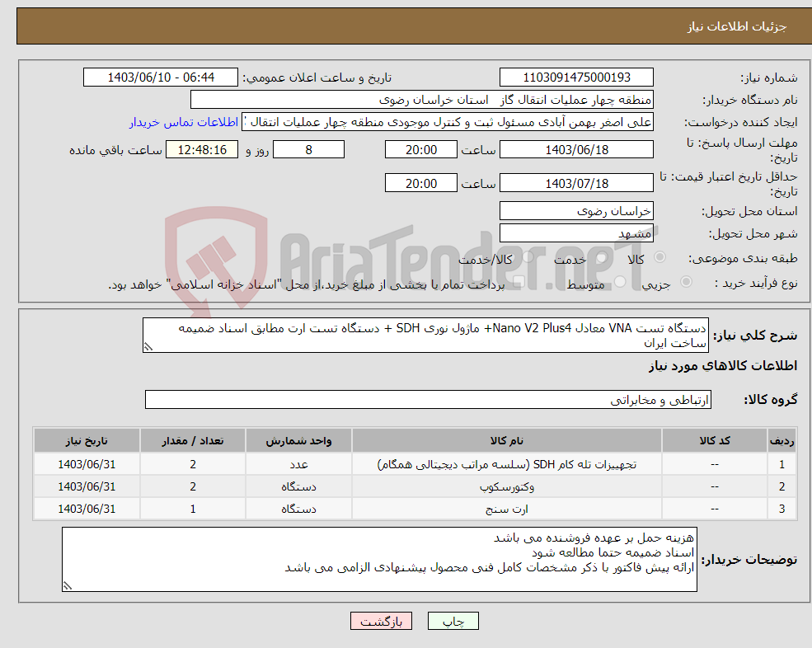This screenshot has height=648, width=812.
Task: Click the کد کالا column header
Action: click(x=715, y=441)
